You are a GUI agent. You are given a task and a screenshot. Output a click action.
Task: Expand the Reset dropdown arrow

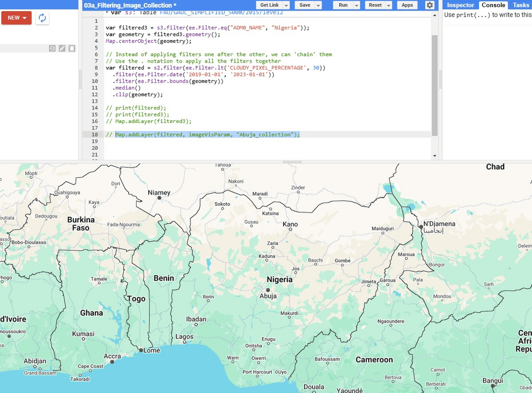(x=389, y=5)
